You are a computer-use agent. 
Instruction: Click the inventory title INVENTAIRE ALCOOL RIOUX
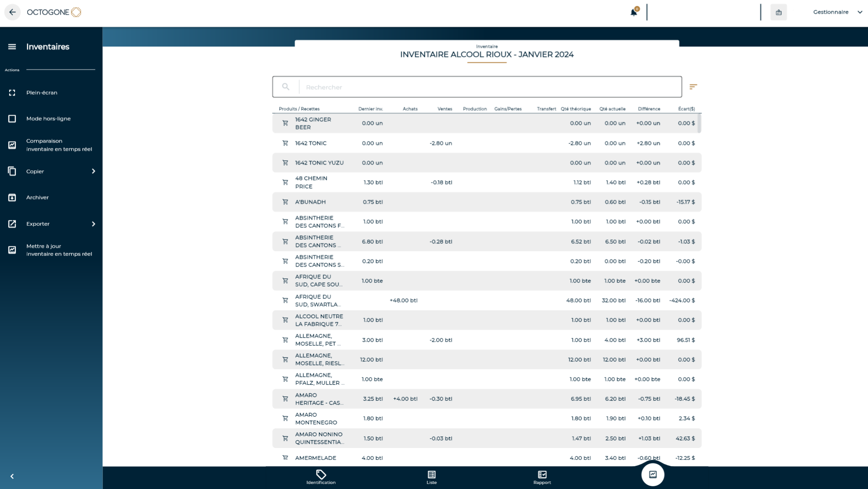[487, 55]
